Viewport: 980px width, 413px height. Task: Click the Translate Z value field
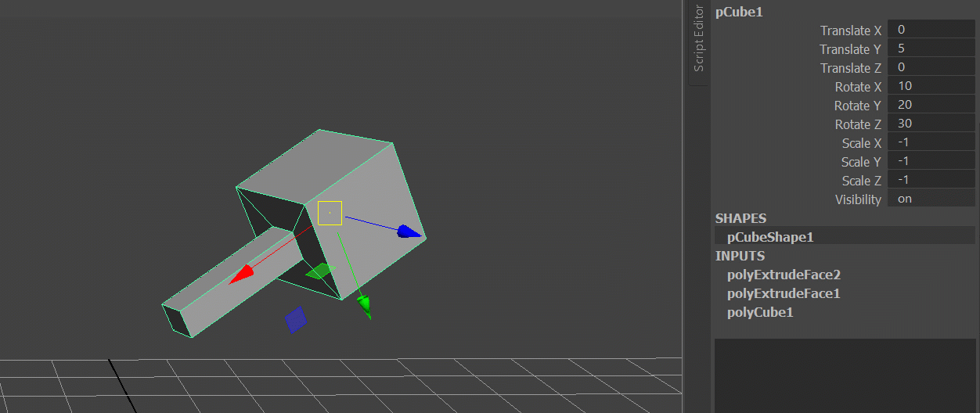pos(931,67)
